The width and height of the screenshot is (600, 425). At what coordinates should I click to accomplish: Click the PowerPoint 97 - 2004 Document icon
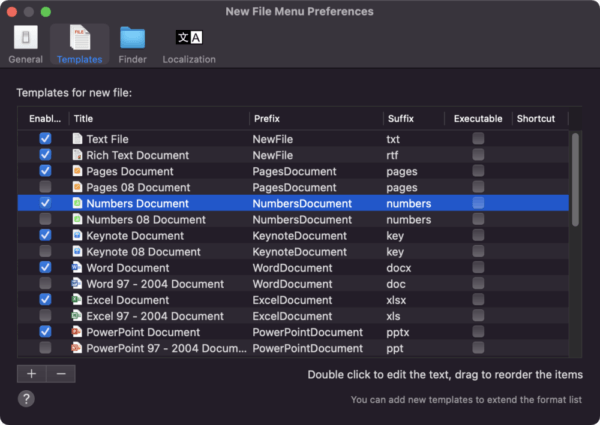coord(77,347)
